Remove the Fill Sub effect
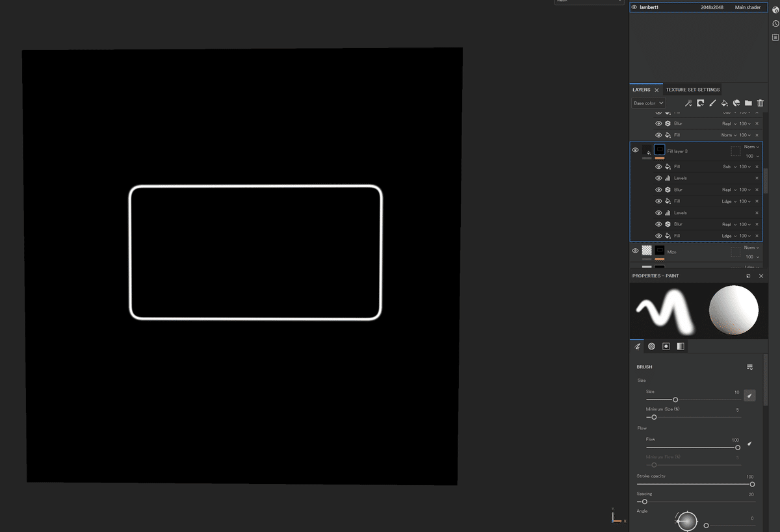780x532 pixels. tap(757, 166)
